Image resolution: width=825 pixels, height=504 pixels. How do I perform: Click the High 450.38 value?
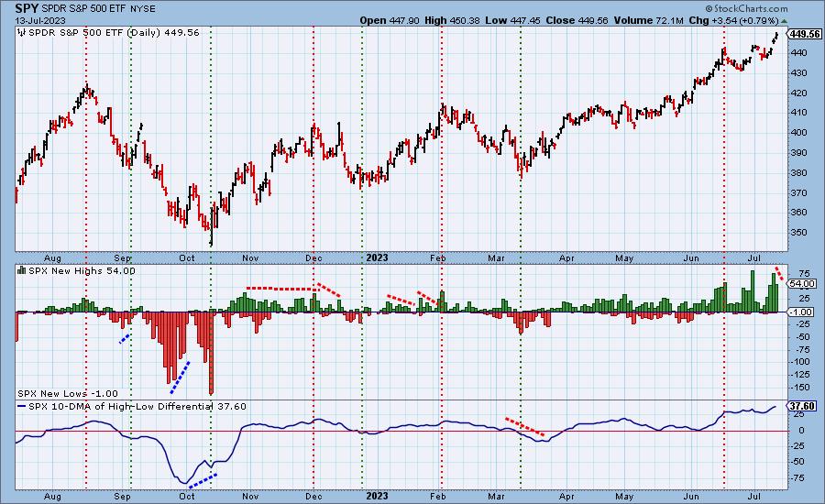pyautogui.click(x=452, y=20)
